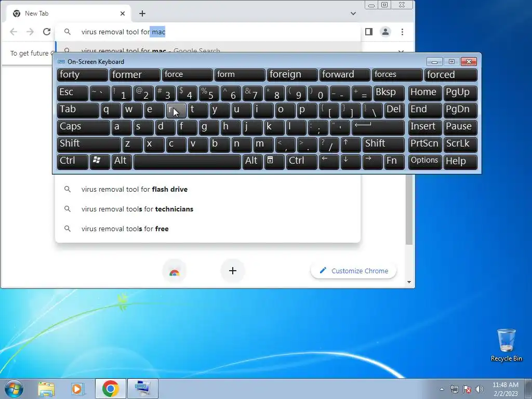Tap the right arrow key

tap(372, 162)
